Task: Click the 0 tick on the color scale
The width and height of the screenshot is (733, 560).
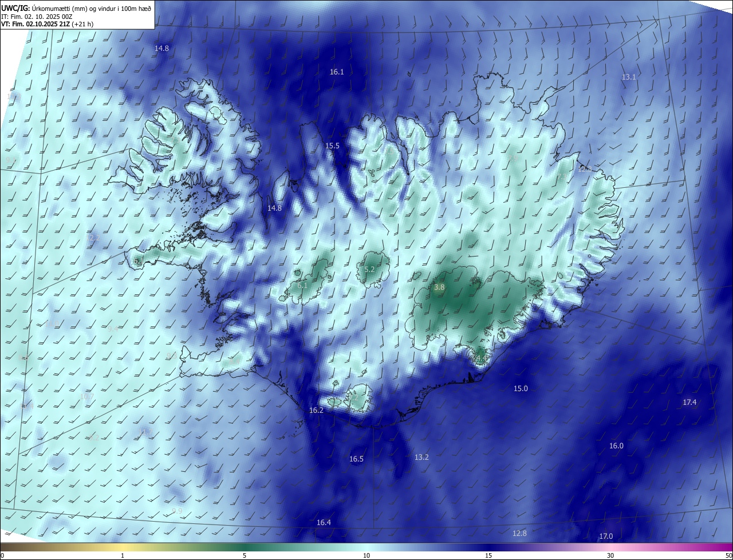Action: tap(2, 555)
